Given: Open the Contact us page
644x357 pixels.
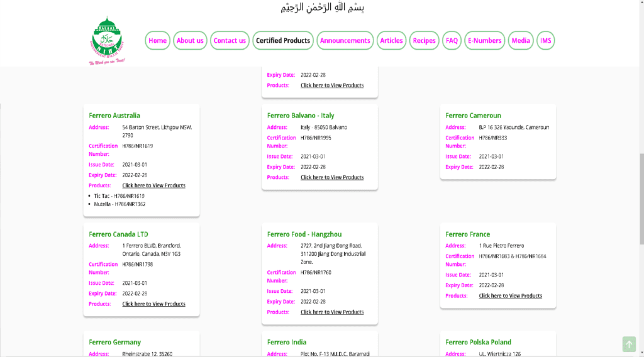Looking at the screenshot, I should pos(230,41).
